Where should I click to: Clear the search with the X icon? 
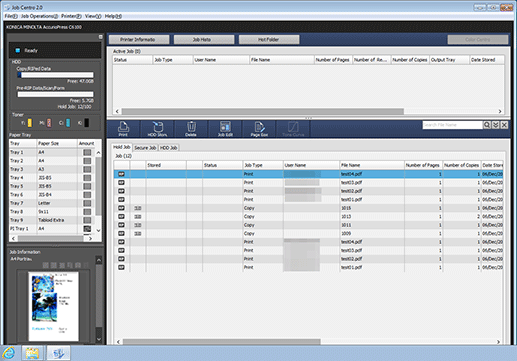pyautogui.click(x=504, y=125)
